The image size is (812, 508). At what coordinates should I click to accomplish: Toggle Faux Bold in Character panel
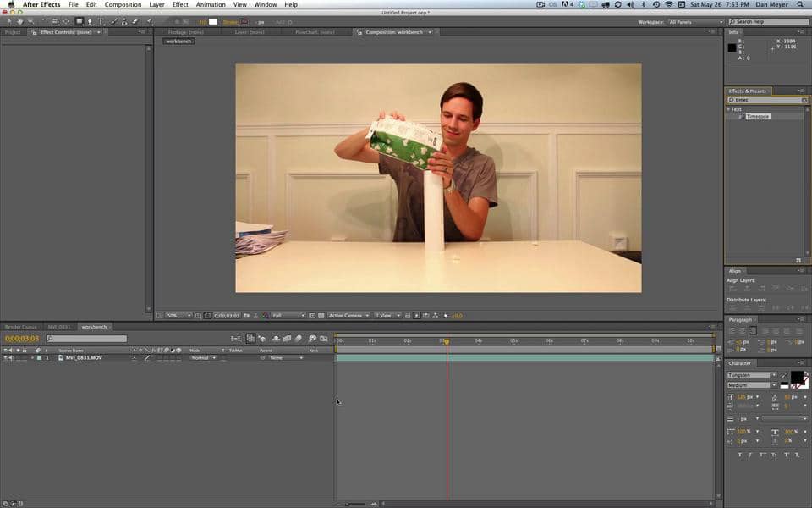pyautogui.click(x=739, y=455)
